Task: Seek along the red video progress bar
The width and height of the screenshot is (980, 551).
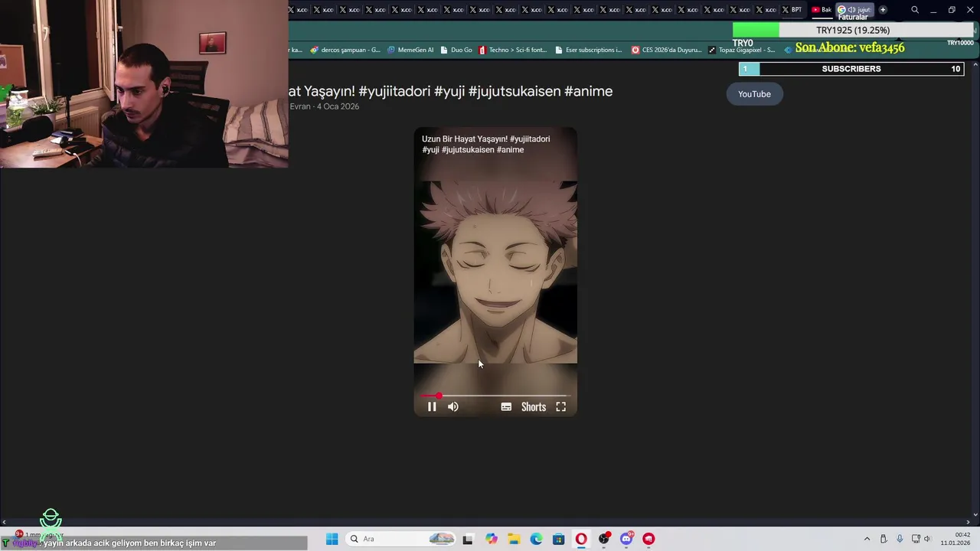Action: point(495,396)
